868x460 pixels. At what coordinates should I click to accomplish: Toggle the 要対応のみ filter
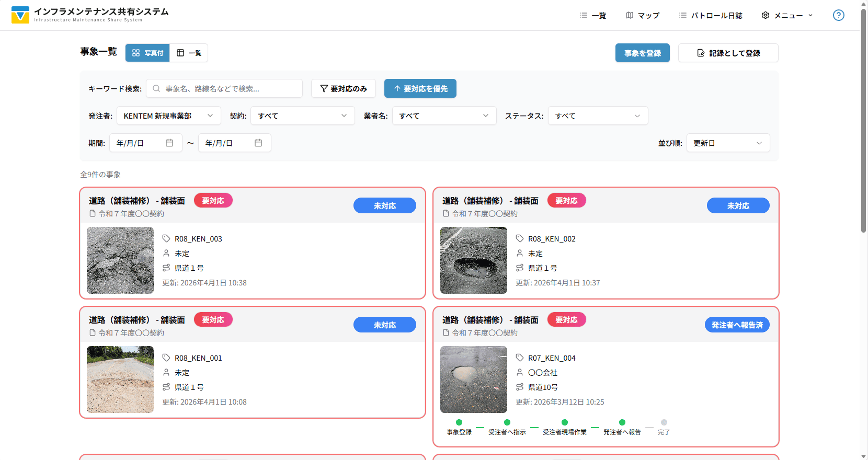[x=344, y=88]
